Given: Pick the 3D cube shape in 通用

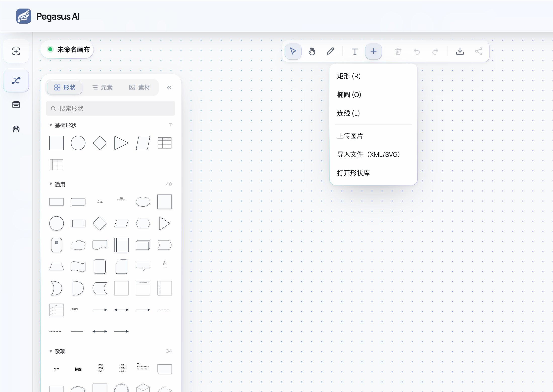Looking at the screenshot, I should (x=143, y=245).
